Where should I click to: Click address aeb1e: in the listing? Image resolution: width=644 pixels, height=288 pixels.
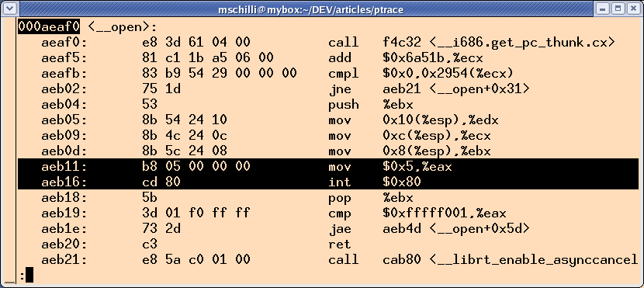pyautogui.click(x=64, y=228)
